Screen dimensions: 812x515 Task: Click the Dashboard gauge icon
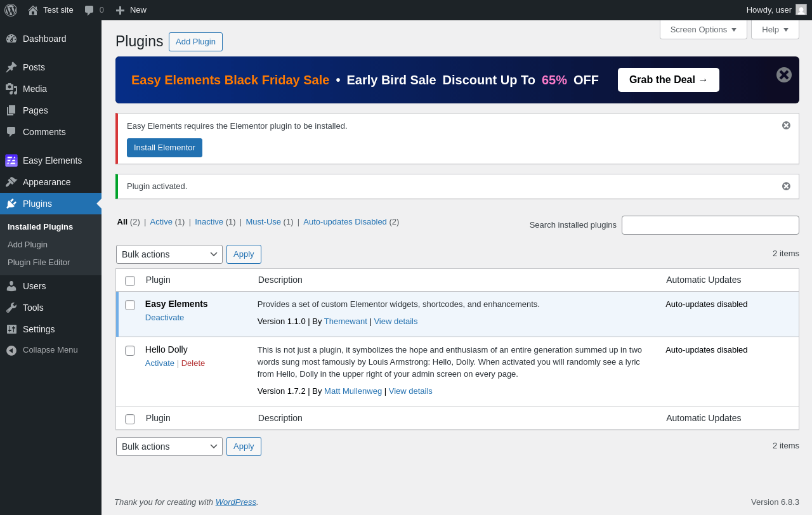(11, 39)
